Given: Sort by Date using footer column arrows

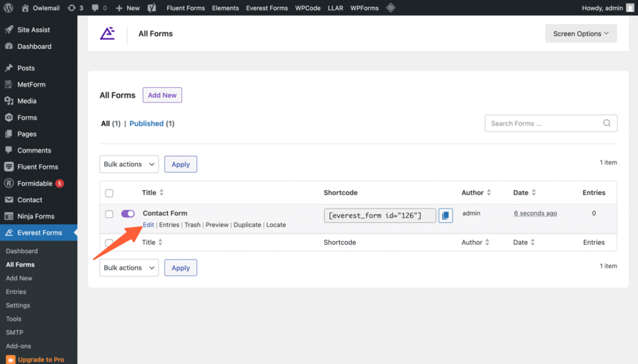Looking at the screenshot, I should pyautogui.click(x=533, y=242).
